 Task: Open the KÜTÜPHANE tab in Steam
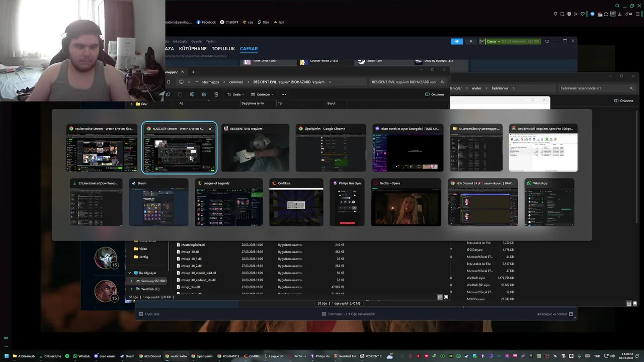pos(193,49)
